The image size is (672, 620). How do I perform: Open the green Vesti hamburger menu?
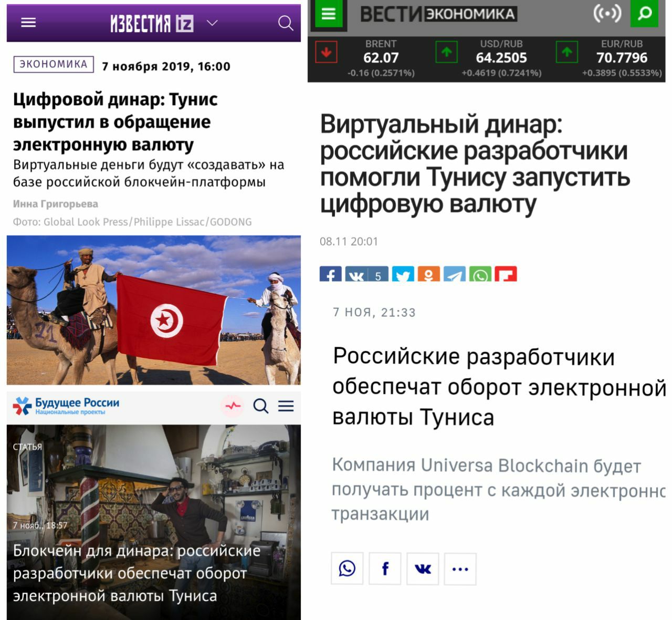329,14
